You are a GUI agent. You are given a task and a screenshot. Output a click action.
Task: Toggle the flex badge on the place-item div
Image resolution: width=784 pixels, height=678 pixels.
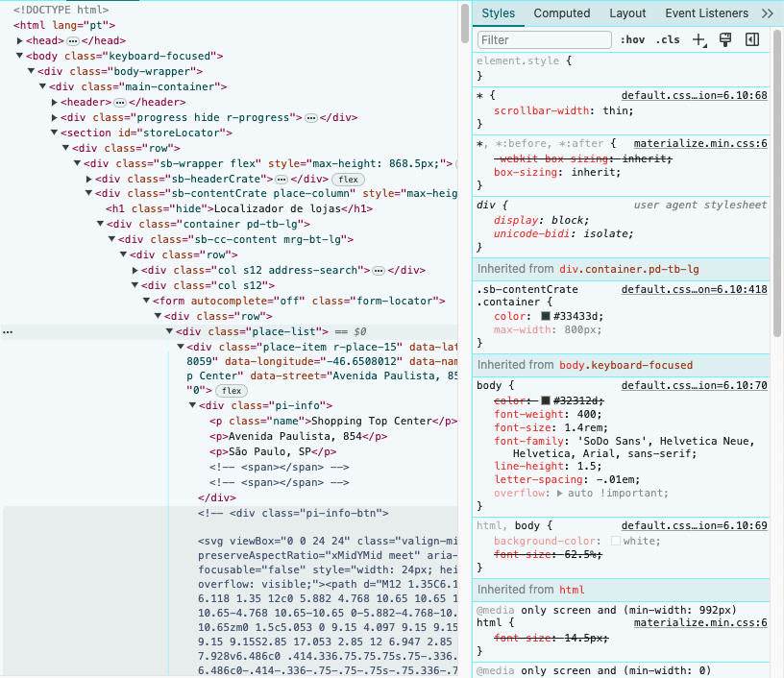click(x=231, y=391)
